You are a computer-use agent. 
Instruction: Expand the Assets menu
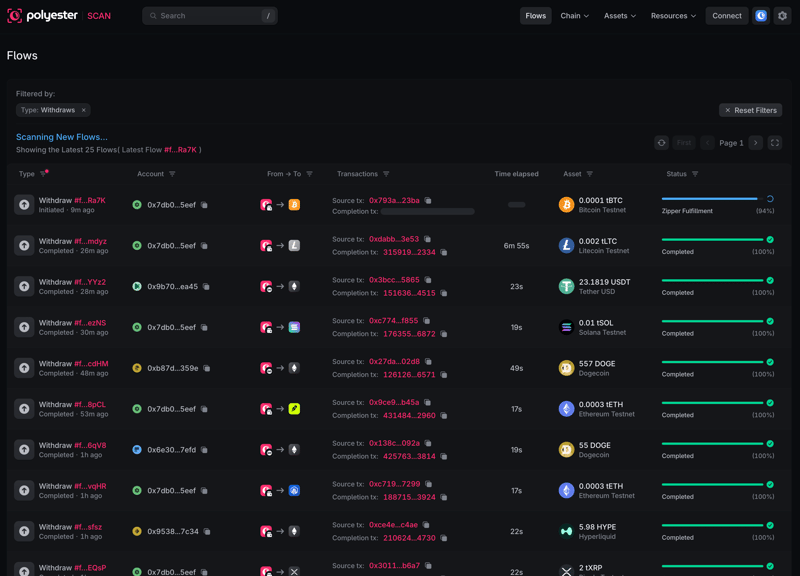point(620,16)
